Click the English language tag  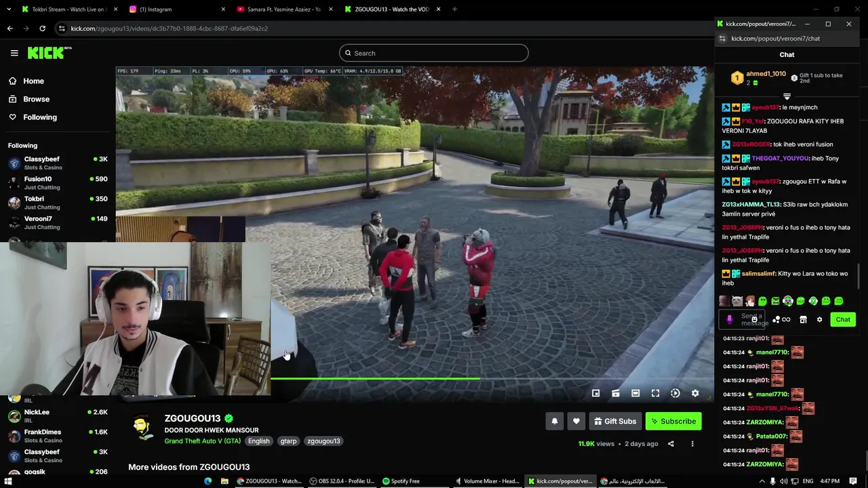pos(258,441)
